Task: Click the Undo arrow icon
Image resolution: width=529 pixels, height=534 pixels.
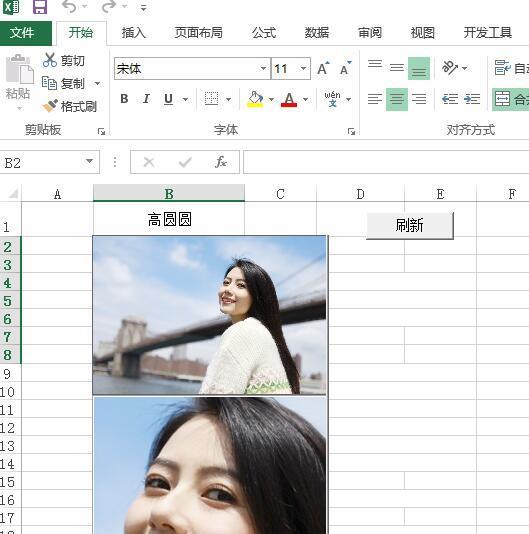Action: click(x=69, y=6)
